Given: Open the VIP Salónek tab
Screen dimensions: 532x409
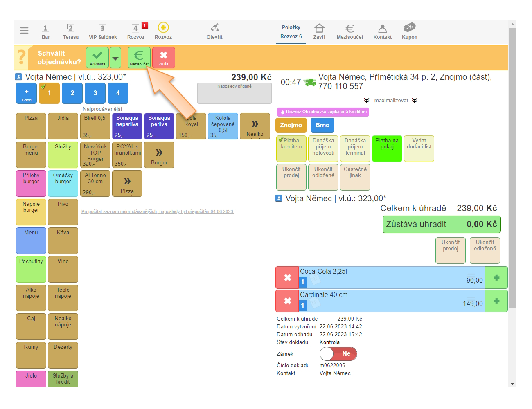Looking at the screenshot, I should click(x=103, y=31).
